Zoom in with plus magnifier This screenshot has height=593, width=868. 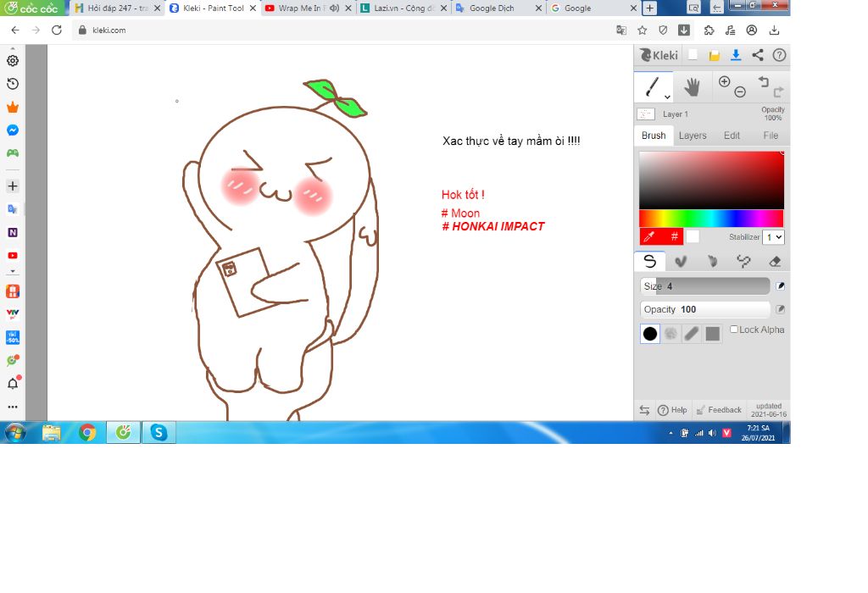coord(724,82)
